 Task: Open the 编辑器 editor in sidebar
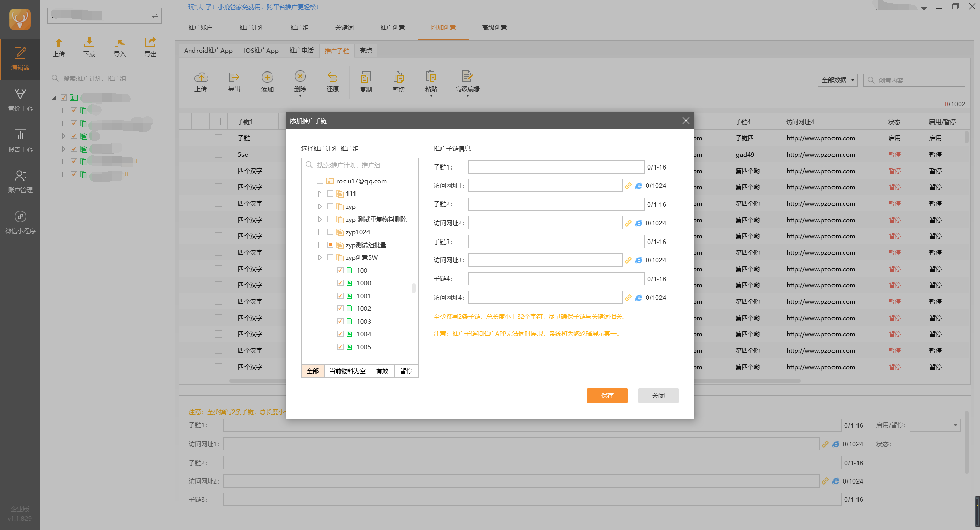coord(20,59)
